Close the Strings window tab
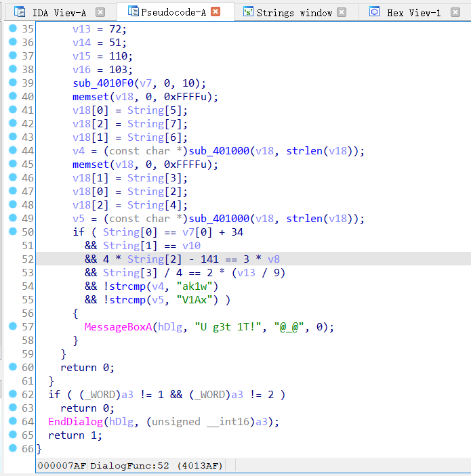 (x=342, y=12)
